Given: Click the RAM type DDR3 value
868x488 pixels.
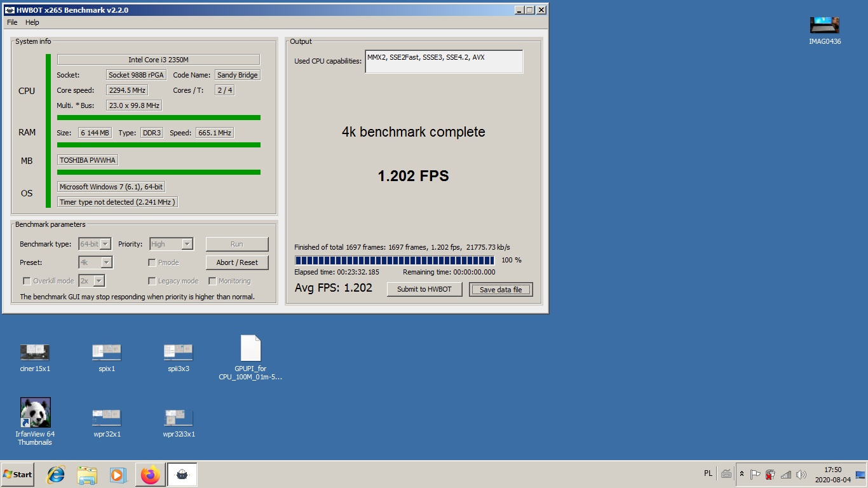Looking at the screenshot, I should pos(152,133).
